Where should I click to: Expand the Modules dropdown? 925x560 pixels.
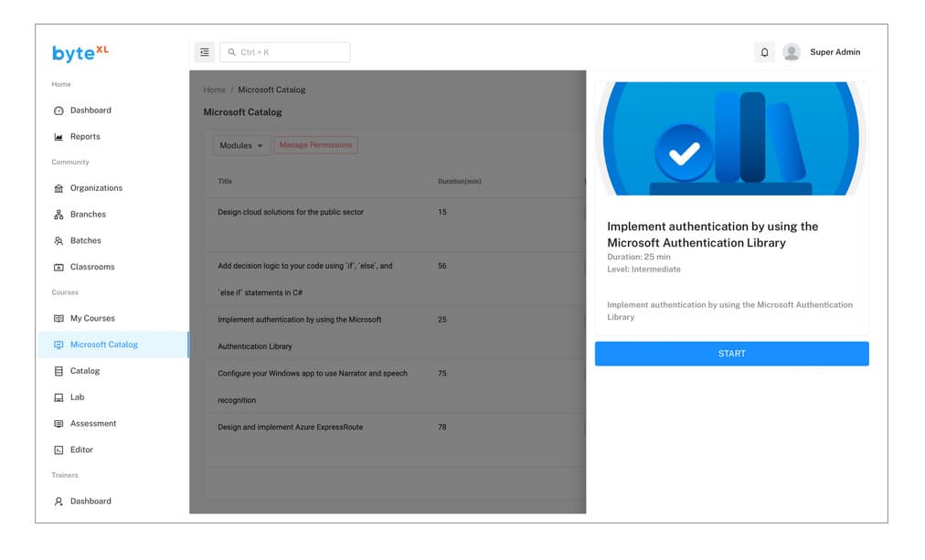tap(240, 145)
